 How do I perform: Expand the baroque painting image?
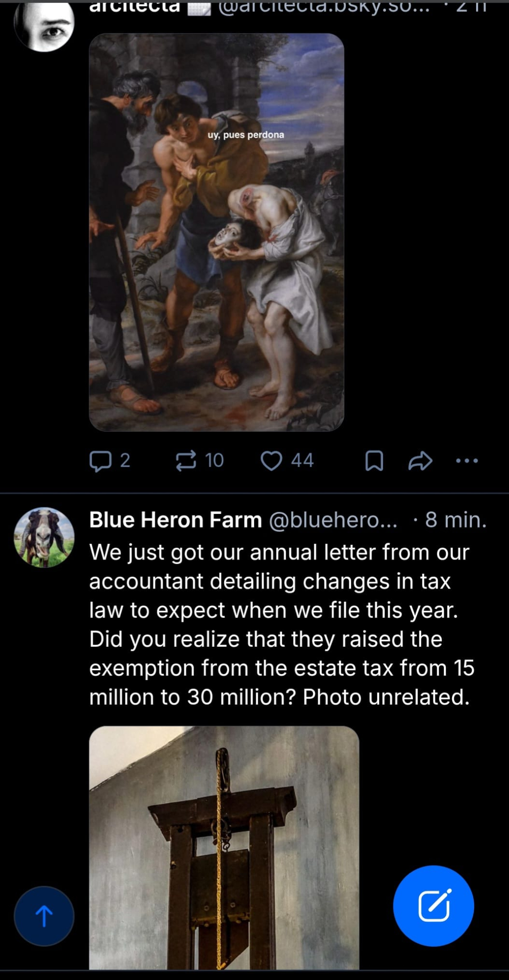(x=216, y=232)
